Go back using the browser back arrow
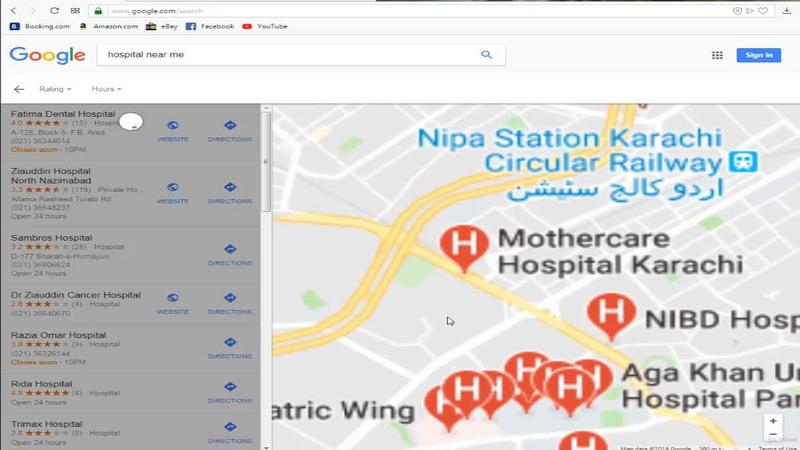800x450 pixels. coord(13,11)
